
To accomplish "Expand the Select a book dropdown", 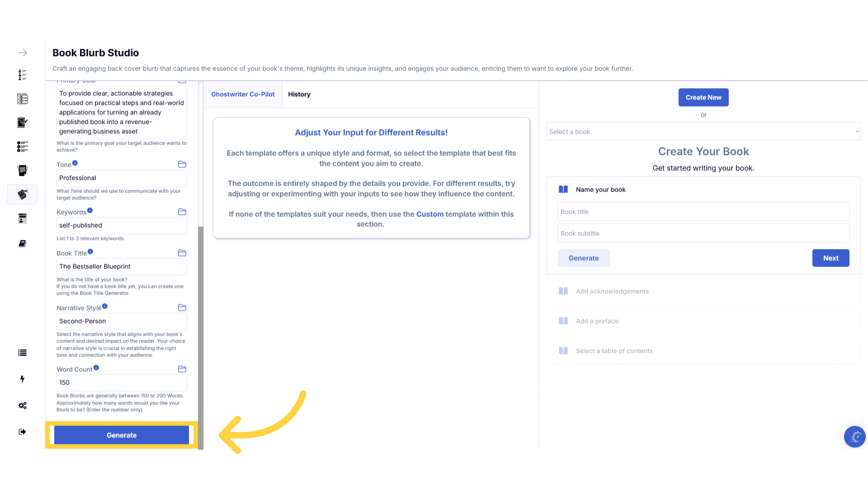I will (703, 132).
